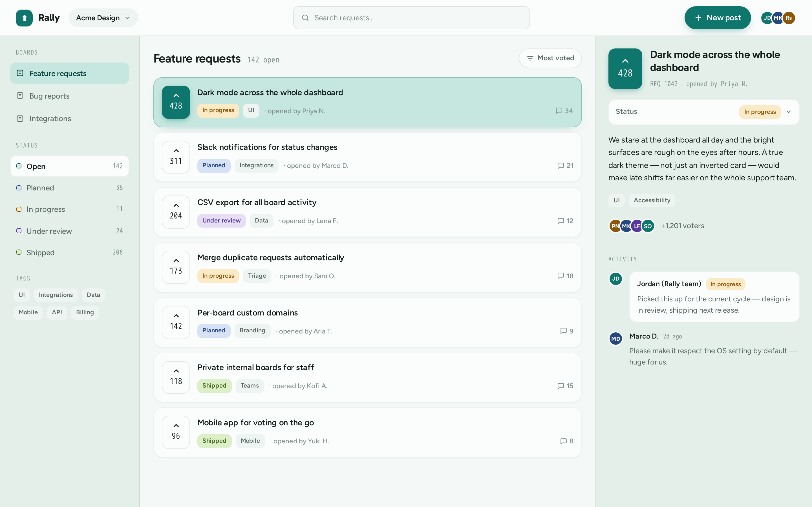The height and width of the screenshot is (507, 812).
Task: Focus the Search requests field
Action: click(x=411, y=18)
